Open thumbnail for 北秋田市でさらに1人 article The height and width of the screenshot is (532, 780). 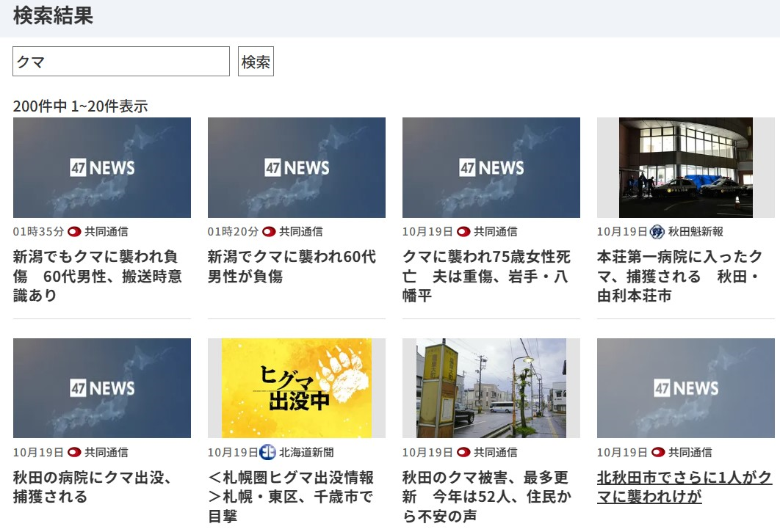[x=685, y=388]
